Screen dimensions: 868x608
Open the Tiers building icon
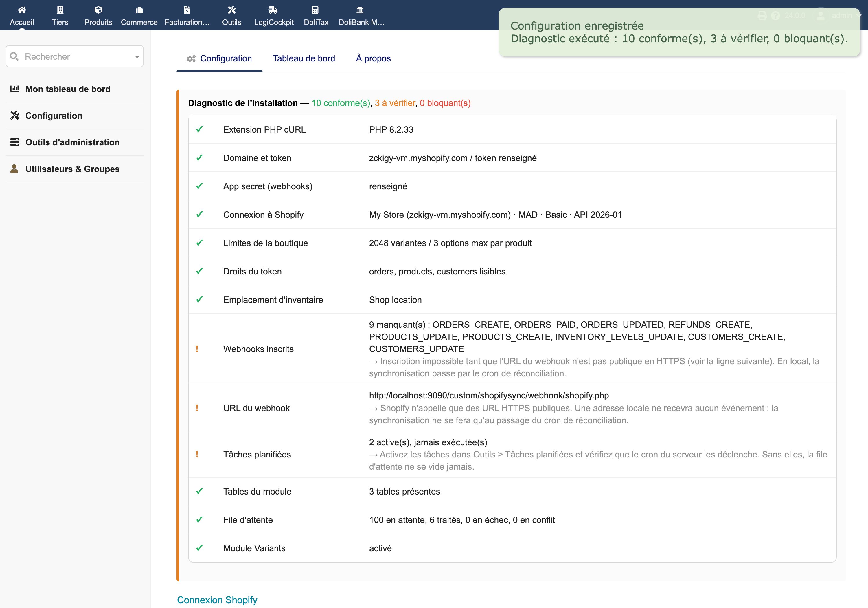coord(60,10)
